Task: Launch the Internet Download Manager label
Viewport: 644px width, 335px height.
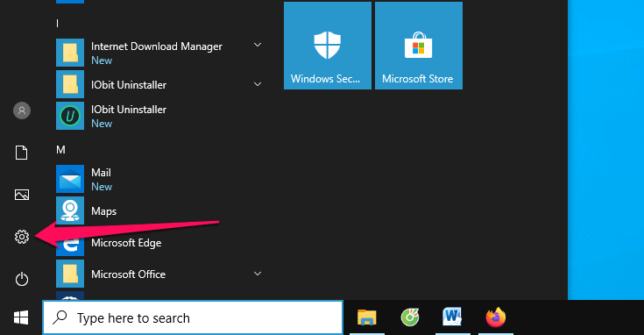Action: coord(157,46)
